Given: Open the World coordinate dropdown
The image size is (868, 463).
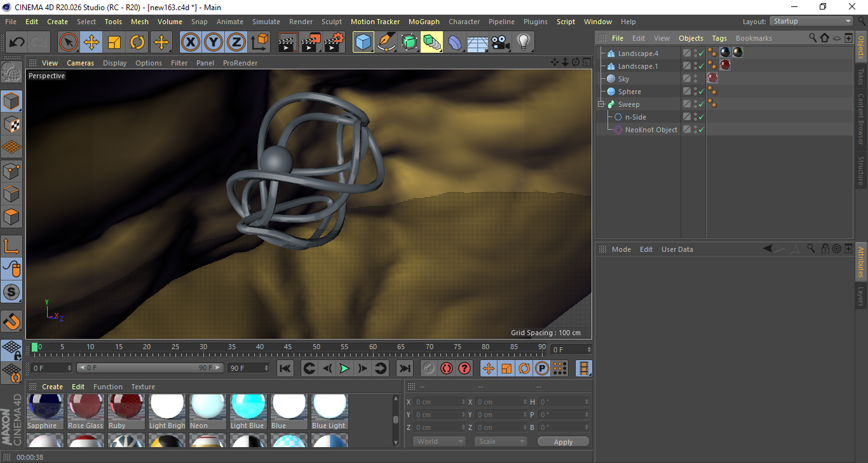Looking at the screenshot, I should tap(439, 441).
